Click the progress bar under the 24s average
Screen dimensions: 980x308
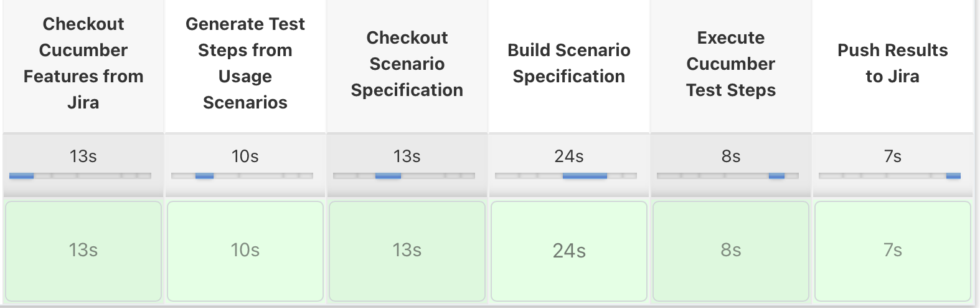click(x=566, y=176)
